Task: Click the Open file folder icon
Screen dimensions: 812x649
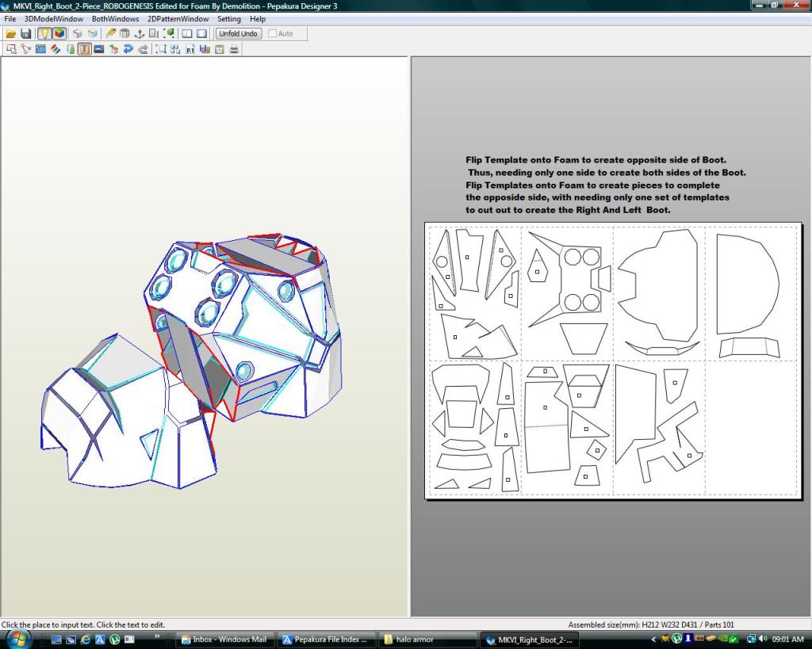Action: point(11,33)
